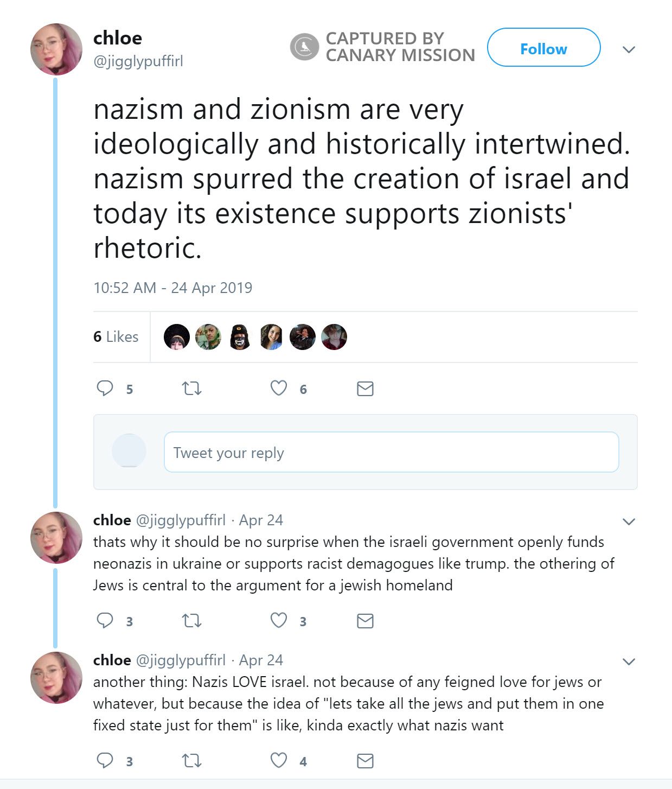Retweet the main nazism and zionism tweet
672x789 pixels.
[x=191, y=389]
